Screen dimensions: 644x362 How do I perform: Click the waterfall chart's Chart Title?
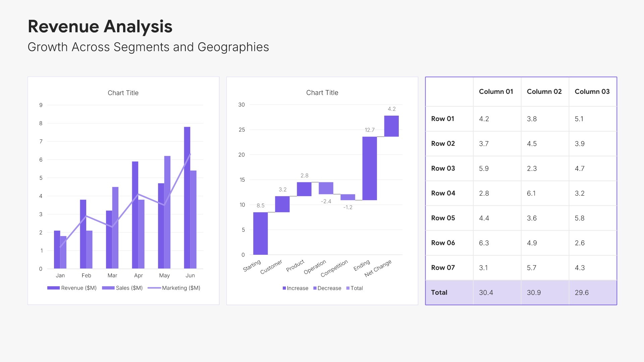point(322,93)
